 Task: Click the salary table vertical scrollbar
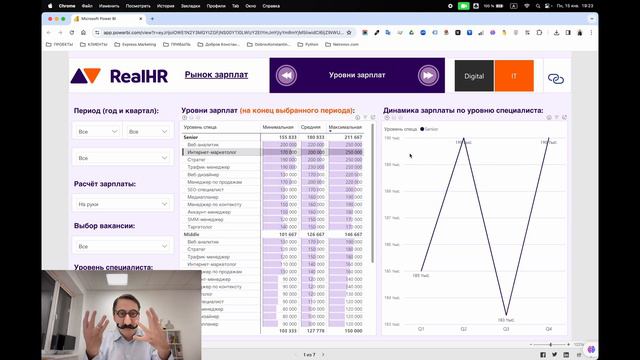pos(372,193)
